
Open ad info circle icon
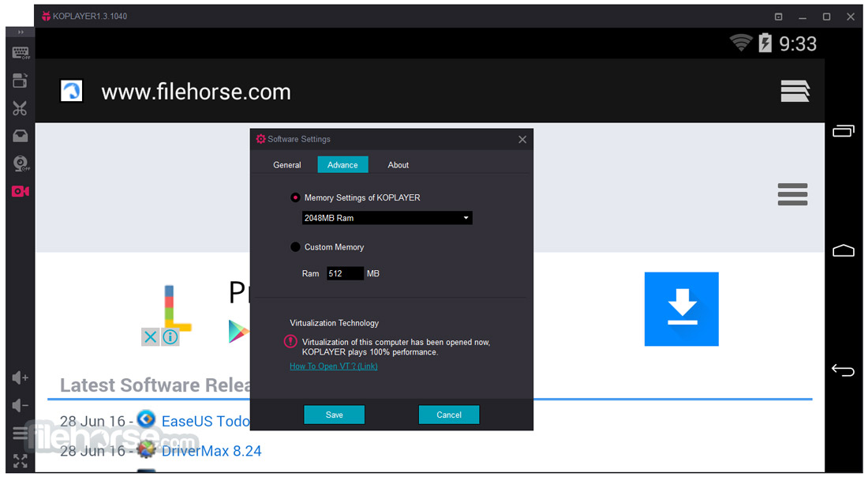[170, 337]
